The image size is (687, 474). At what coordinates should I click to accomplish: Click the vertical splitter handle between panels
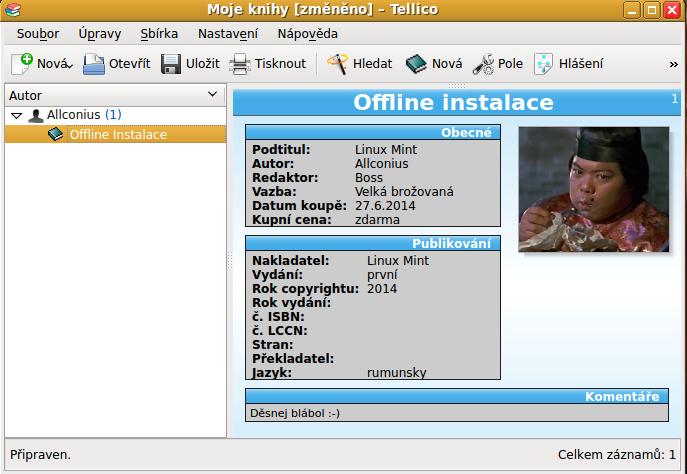coord(230,260)
